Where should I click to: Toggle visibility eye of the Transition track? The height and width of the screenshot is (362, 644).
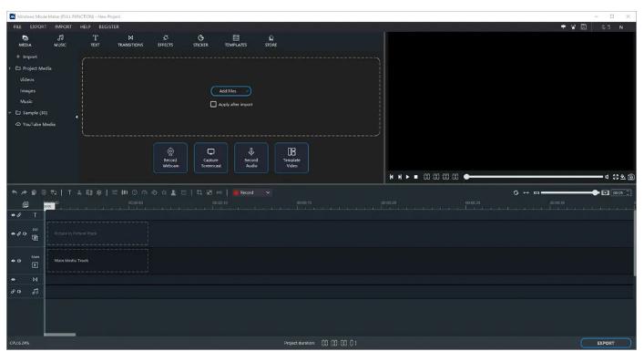pos(13,279)
